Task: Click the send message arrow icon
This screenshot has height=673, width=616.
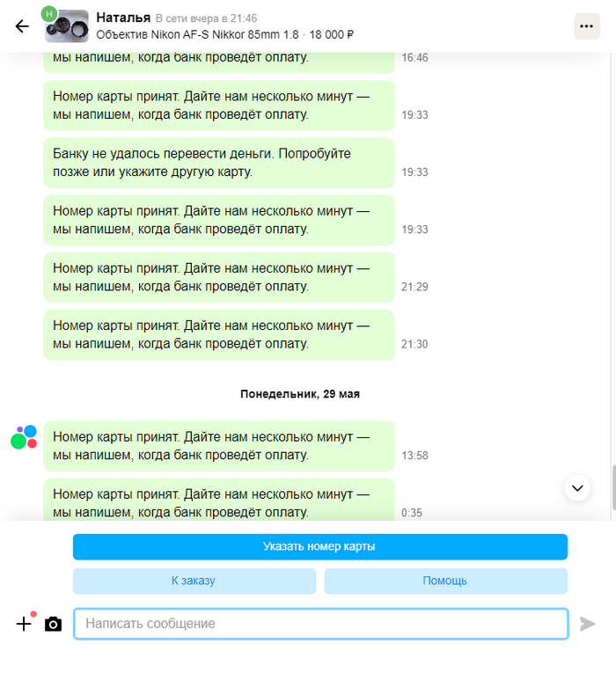Action: [587, 624]
